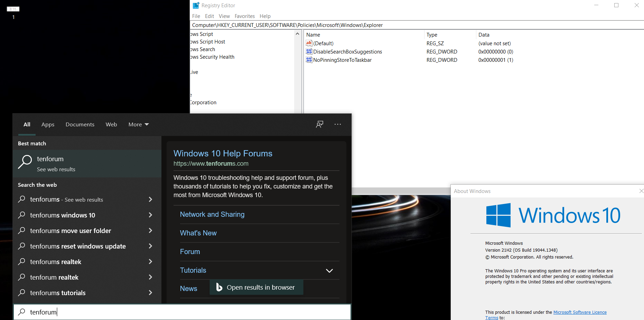Expand the More filter dropdown
644x320 pixels.
[x=139, y=124]
